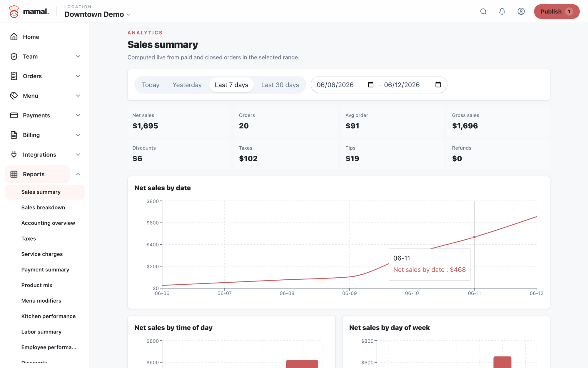Click the Reports grid icon
588x368 pixels.
(14, 174)
